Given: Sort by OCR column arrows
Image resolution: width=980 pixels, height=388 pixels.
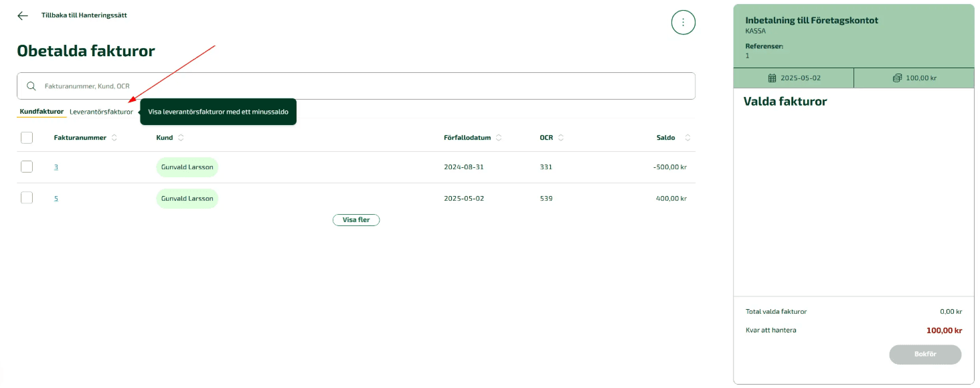Looking at the screenshot, I should tap(561, 138).
